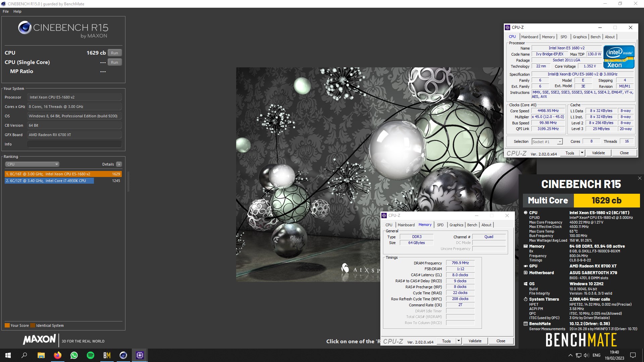Click the Info input field
Viewport: 644px width, 362px height.
coord(74,144)
